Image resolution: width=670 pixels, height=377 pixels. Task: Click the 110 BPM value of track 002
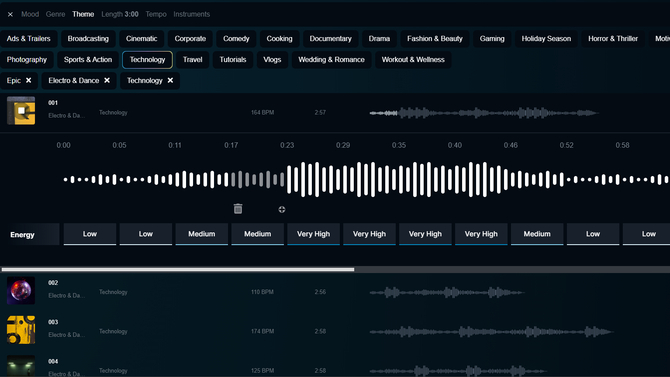pyautogui.click(x=262, y=292)
